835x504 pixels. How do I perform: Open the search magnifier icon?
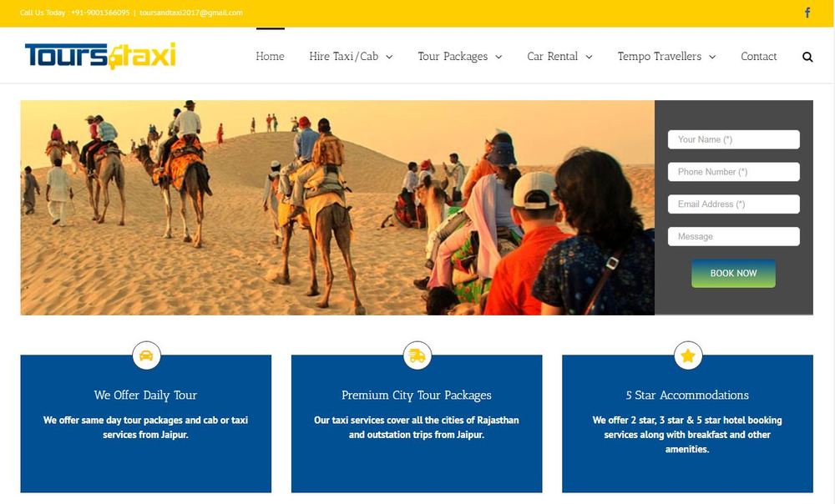coord(807,57)
